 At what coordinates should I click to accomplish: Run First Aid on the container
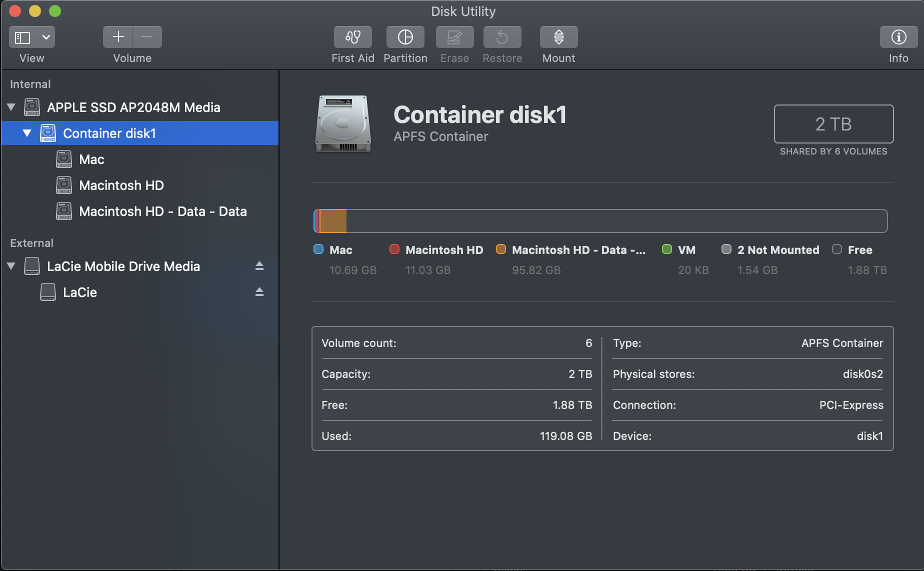(x=352, y=37)
